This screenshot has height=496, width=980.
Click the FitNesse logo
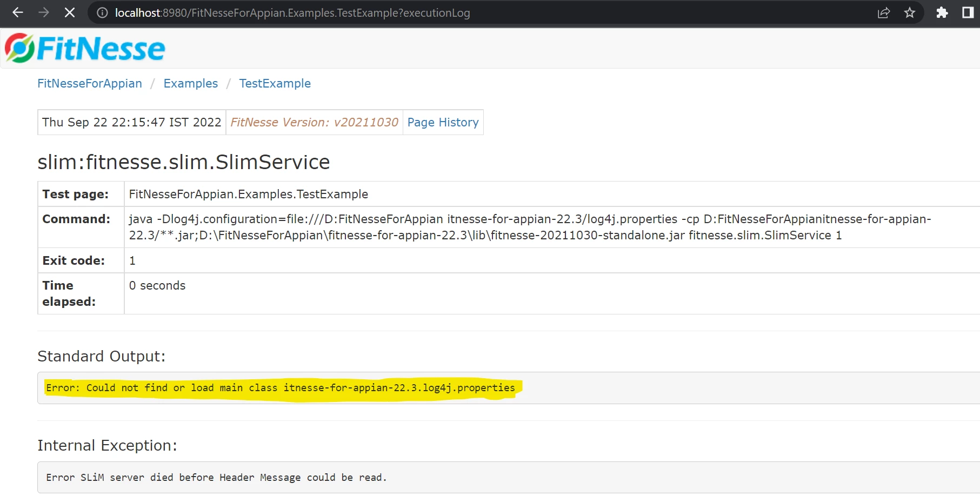[x=85, y=48]
